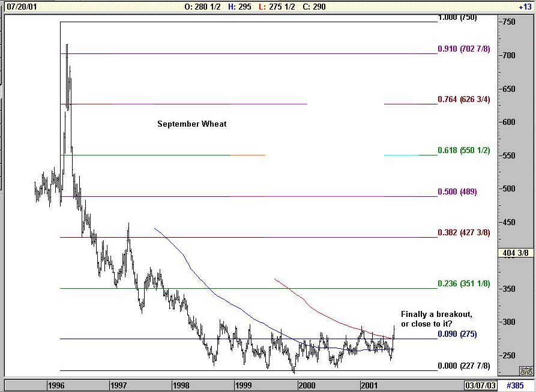Image resolution: width=536 pixels, height=392 pixels.
Task: Click the 404 3/8 cursor price box
Action: pos(516,253)
